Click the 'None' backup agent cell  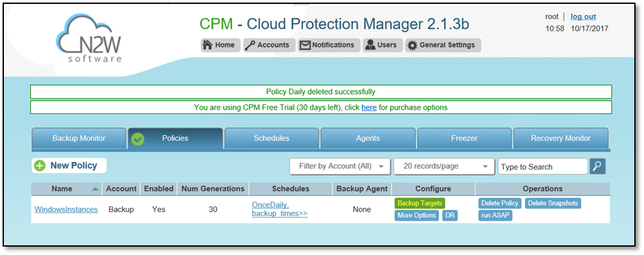[362, 210]
